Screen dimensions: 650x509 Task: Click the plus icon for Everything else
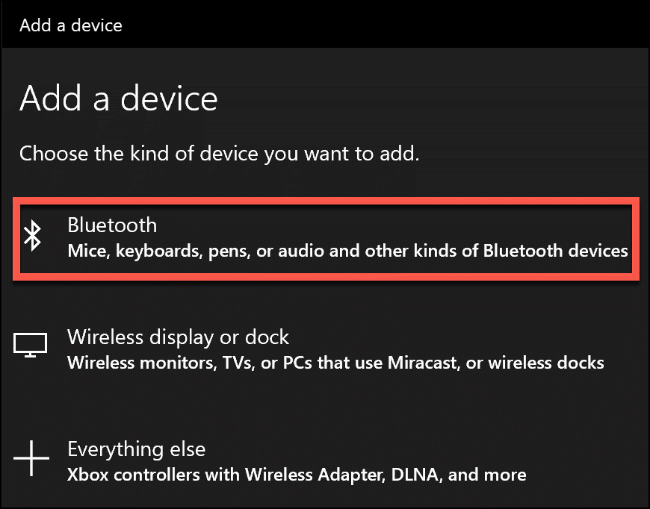click(31, 459)
